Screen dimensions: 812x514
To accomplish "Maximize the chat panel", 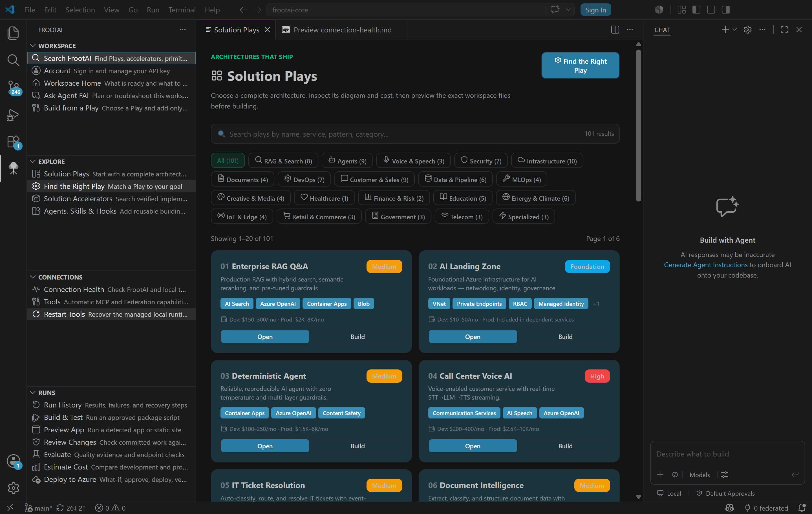I will click(x=784, y=30).
